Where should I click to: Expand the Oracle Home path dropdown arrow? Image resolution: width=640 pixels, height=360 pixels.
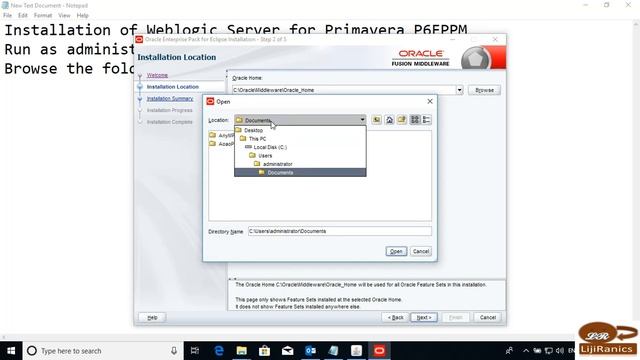pos(460,90)
